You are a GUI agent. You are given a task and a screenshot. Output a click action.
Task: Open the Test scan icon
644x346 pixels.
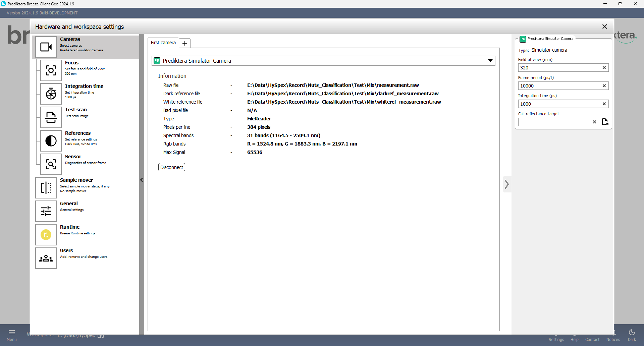[x=51, y=117]
